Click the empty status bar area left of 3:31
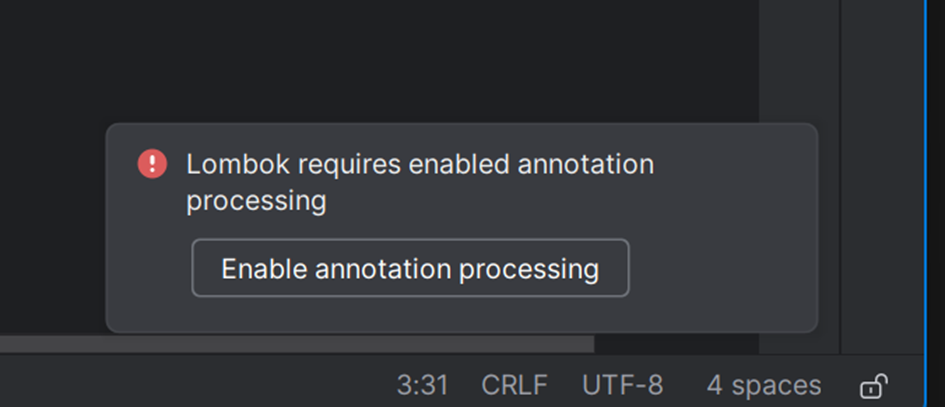945x407 pixels. tap(200, 385)
